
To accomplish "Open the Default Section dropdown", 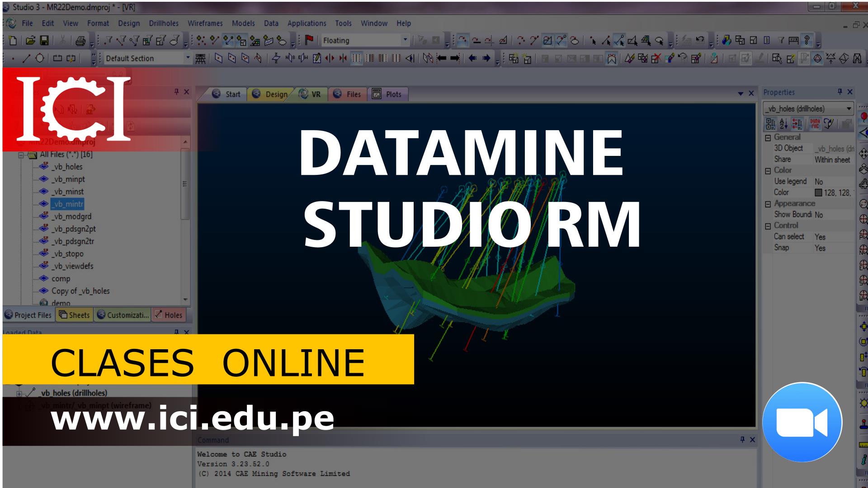I will click(x=188, y=58).
